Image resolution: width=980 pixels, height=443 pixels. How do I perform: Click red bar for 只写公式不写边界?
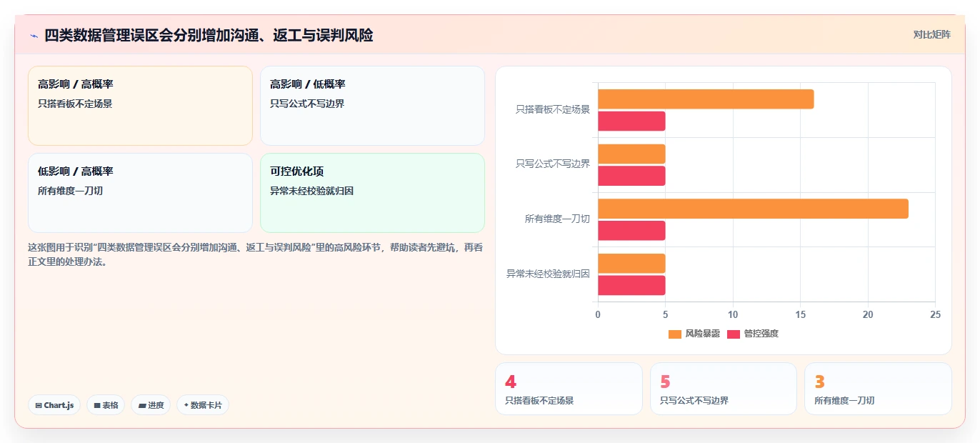tap(631, 176)
